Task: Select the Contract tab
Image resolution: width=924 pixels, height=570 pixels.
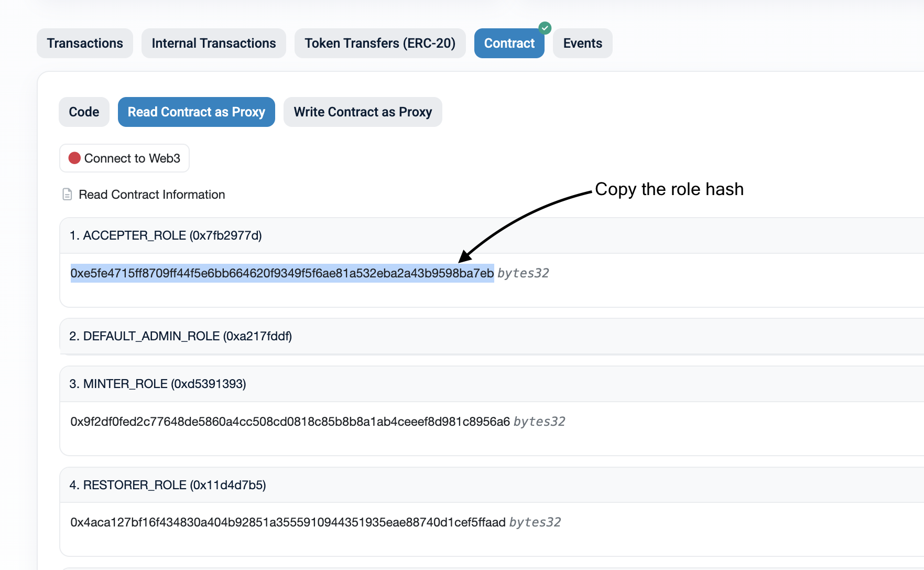Action: (509, 43)
